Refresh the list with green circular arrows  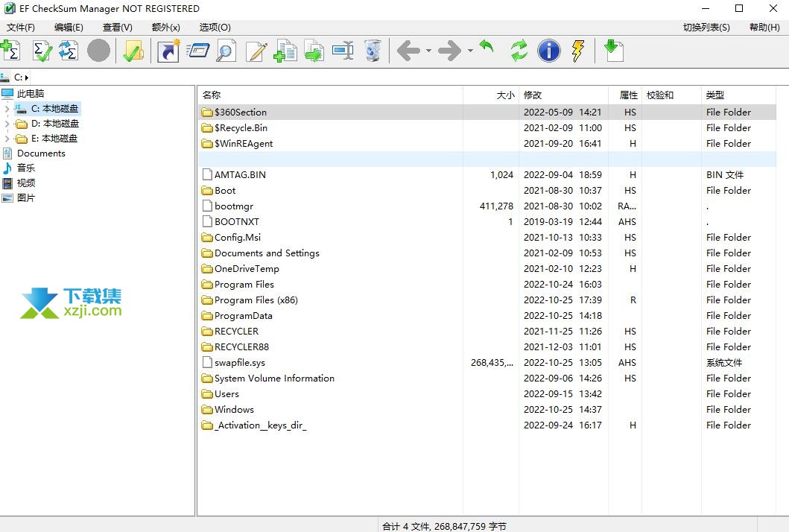point(519,51)
